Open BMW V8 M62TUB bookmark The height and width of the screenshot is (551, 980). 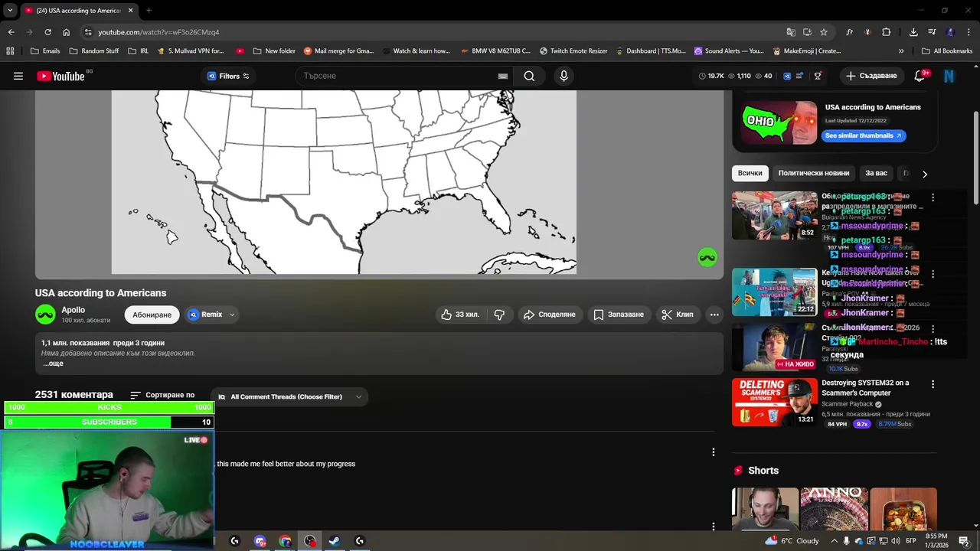[495, 51]
